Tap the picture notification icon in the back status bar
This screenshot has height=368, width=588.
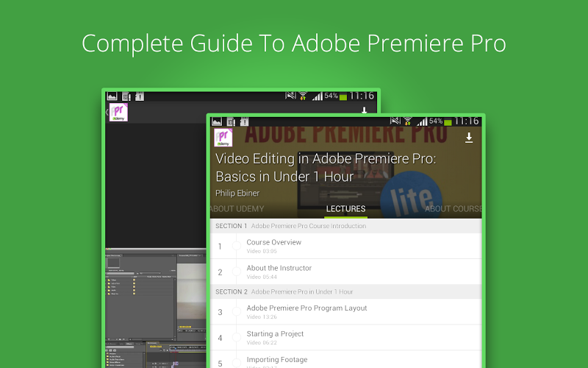point(112,96)
